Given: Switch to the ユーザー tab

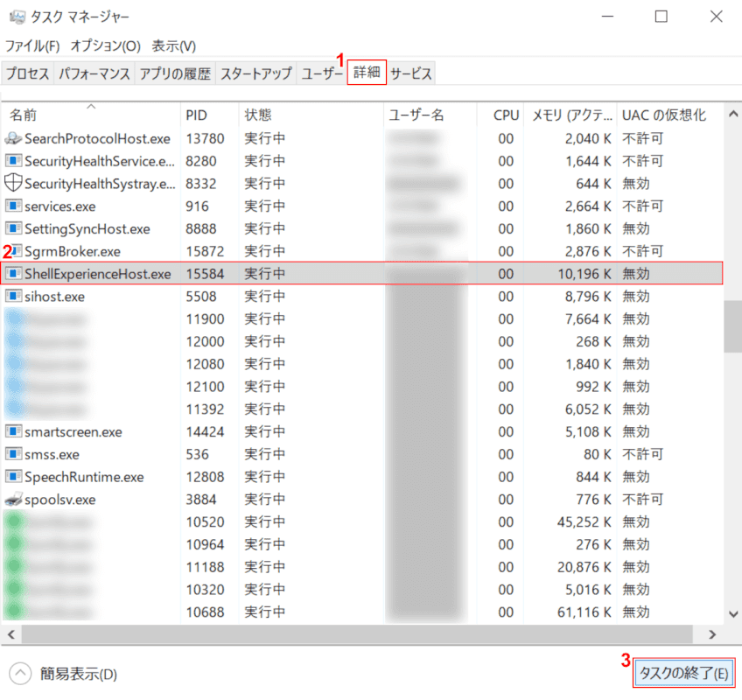Looking at the screenshot, I should (322, 73).
